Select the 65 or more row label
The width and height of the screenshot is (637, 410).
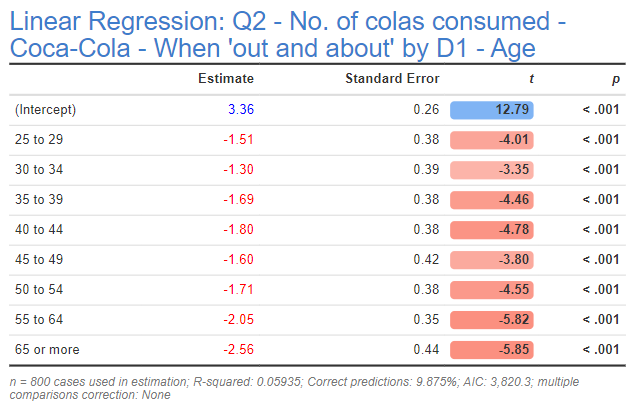click(47, 350)
